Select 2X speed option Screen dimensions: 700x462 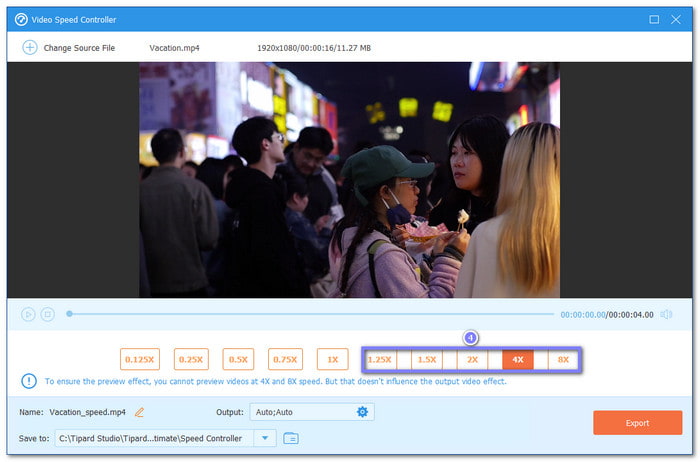tap(472, 359)
